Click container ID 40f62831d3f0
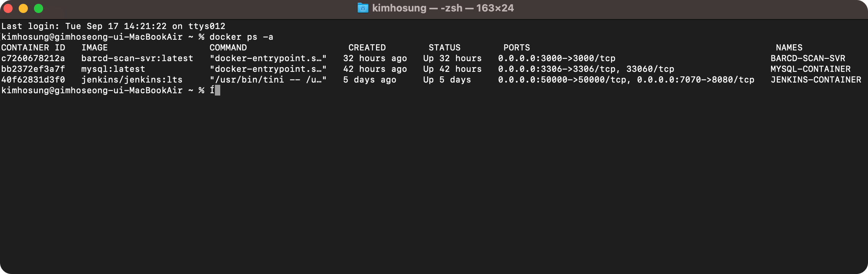 coord(33,80)
